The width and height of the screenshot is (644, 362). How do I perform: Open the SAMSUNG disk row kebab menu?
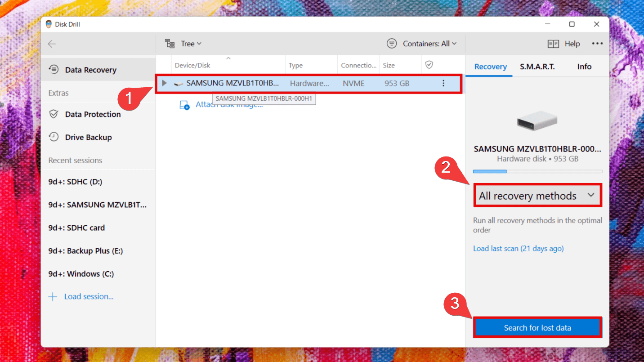click(443, 83)
